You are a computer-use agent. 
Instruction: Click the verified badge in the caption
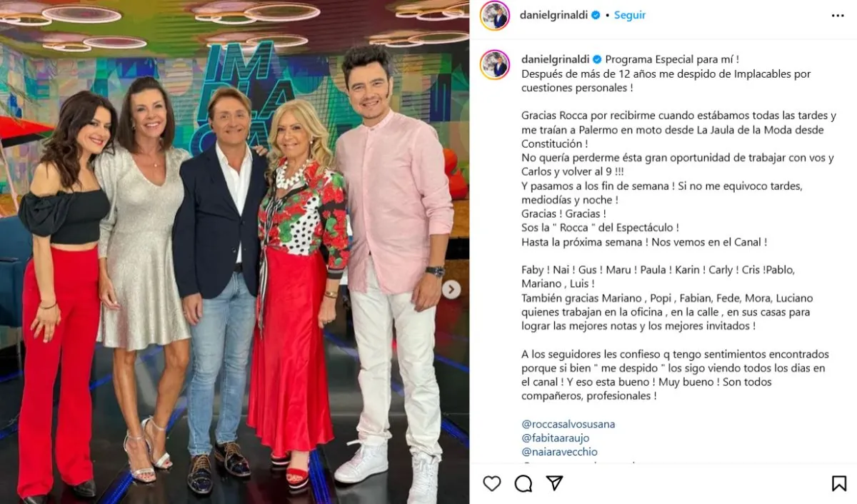pyautogui.click(x=598, y=59)
